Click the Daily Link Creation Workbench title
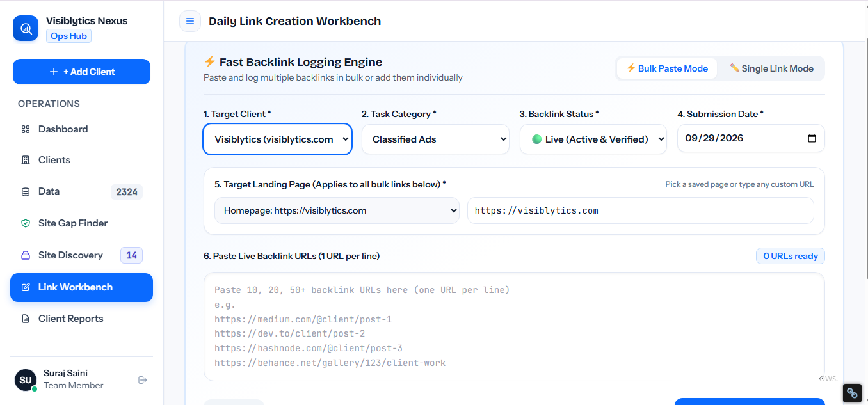The height and width of the screenshot is (405, 868). pyautogui.click(x=294, y=21)
